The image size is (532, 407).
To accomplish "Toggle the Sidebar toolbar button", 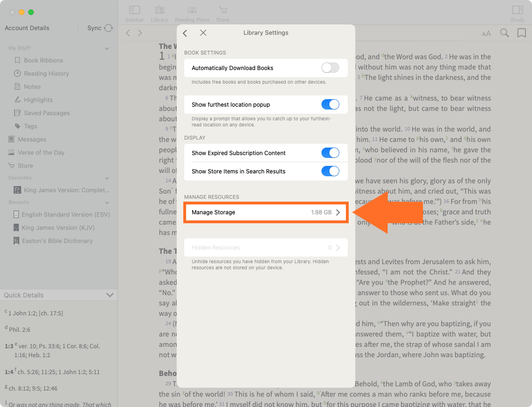I will tap(134, 11).
